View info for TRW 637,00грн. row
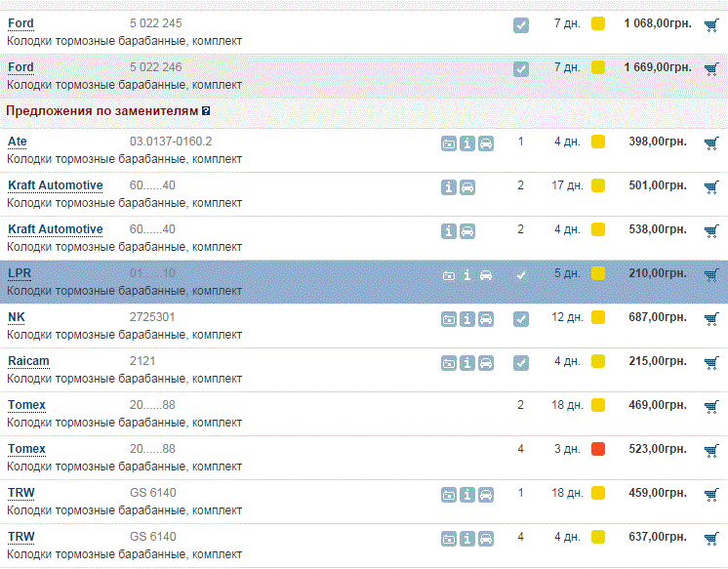 (x=467, y=539)
